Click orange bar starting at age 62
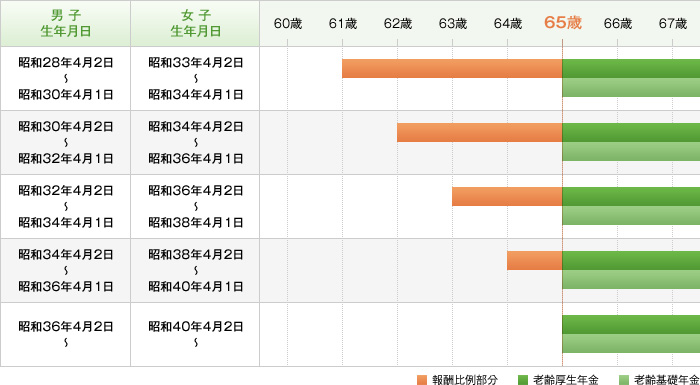700x385 pixels. 480,133
